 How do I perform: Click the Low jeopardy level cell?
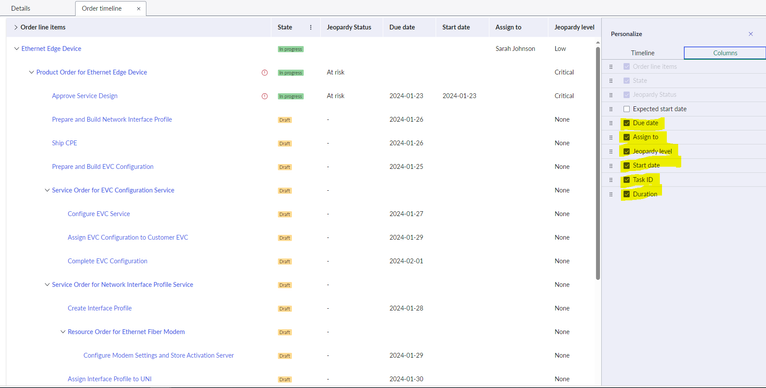tap(560, 49)
